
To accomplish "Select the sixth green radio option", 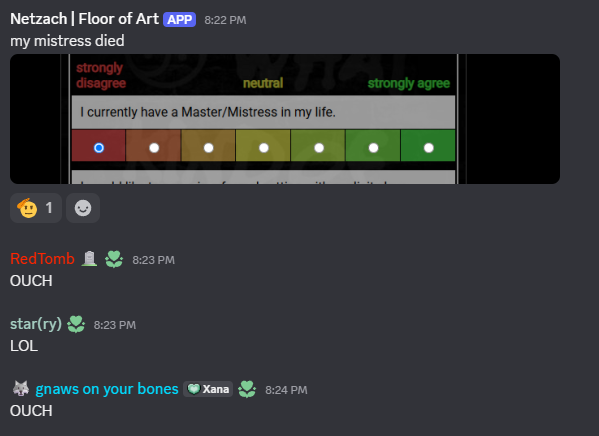I will point(374,148).
